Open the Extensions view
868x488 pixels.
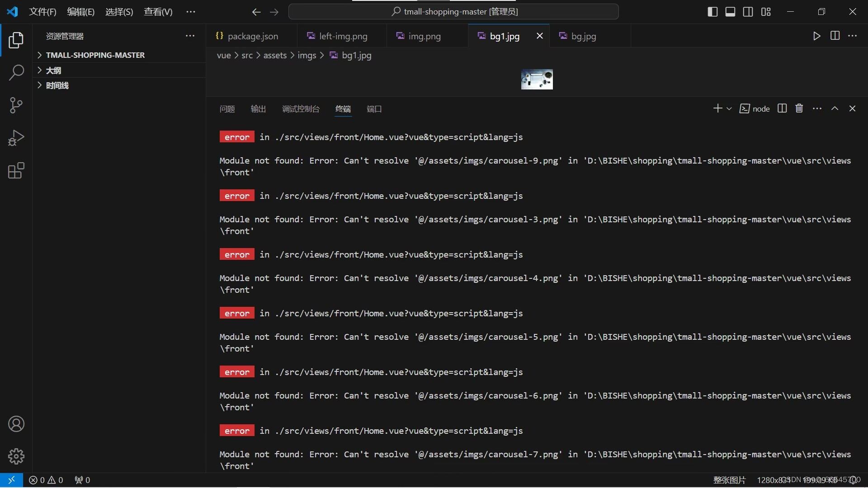click(16, 171)
